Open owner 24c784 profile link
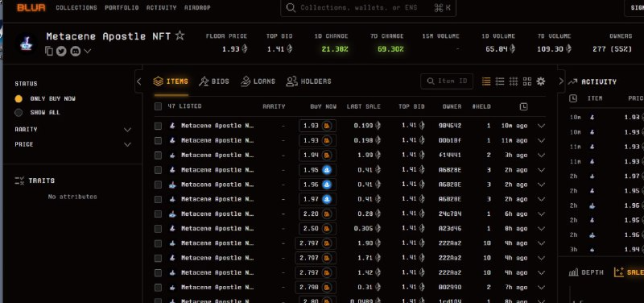 coord(450,214)
